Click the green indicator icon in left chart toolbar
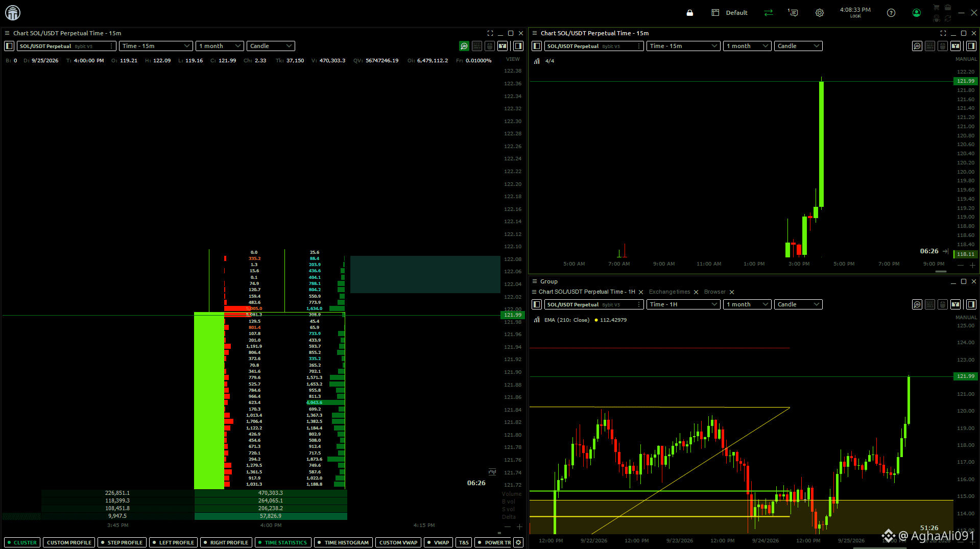 (x=464, y=46)
